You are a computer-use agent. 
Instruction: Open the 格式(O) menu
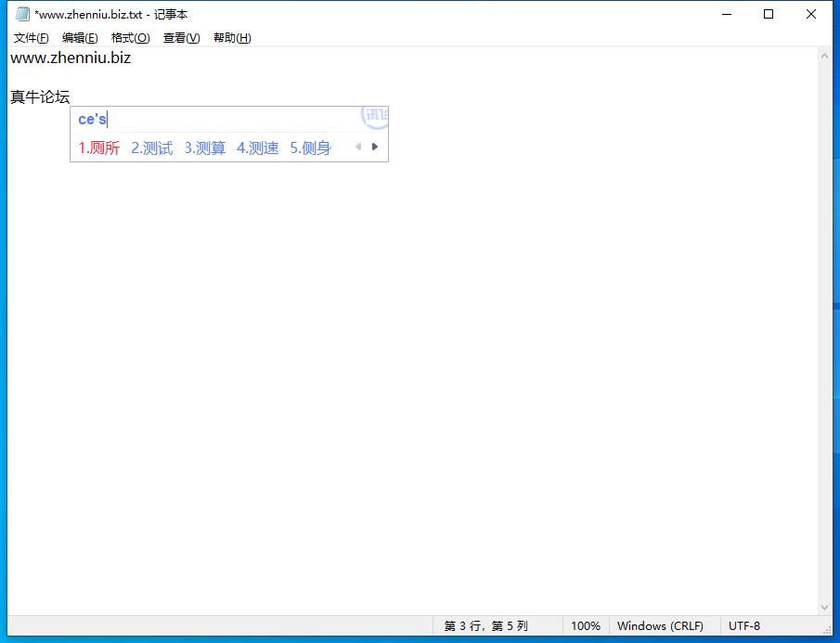(x=130, y=38)
